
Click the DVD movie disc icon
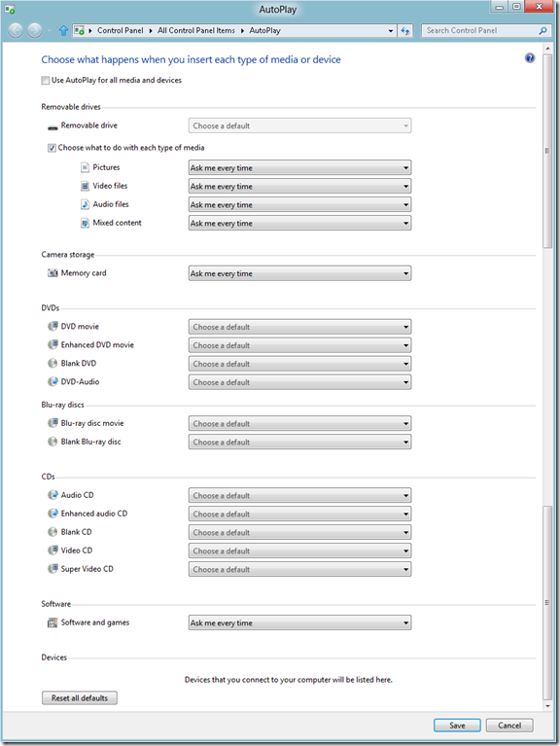click(52, 327)
